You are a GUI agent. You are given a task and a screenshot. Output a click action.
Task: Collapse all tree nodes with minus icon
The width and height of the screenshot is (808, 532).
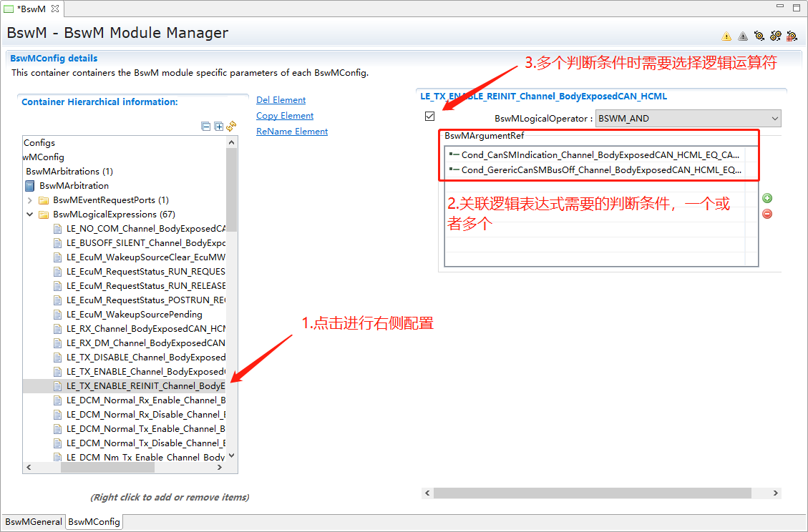206,127
